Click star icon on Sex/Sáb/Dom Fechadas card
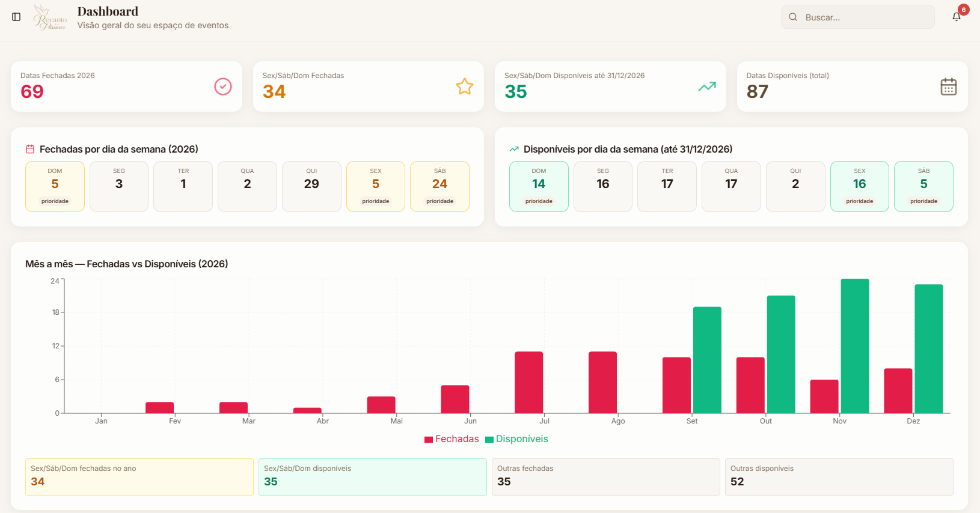Image resolution: width=980 pixels, height=513 pixels. (465, 87)
